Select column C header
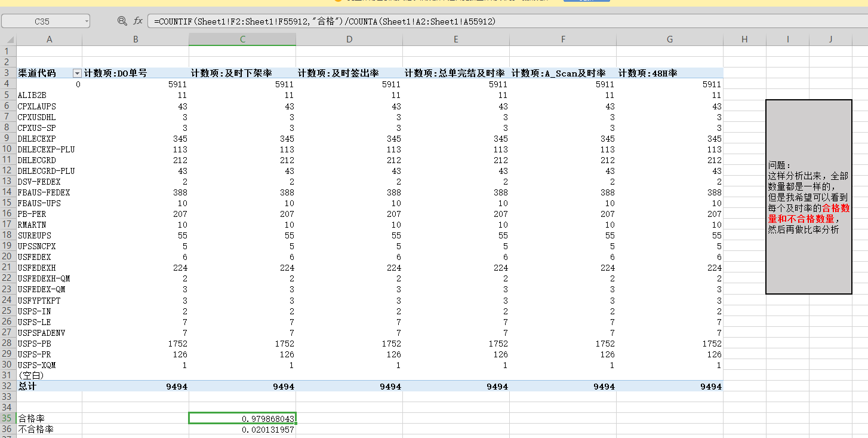The height and width of the screenshot is (438, 868). 242,39
